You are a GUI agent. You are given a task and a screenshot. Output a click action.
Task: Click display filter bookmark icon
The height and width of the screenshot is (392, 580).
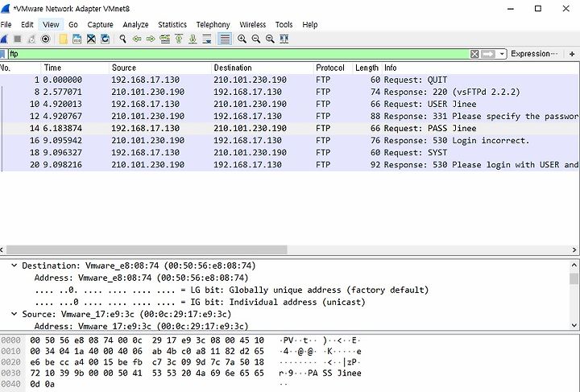click(x=2, y=54)
